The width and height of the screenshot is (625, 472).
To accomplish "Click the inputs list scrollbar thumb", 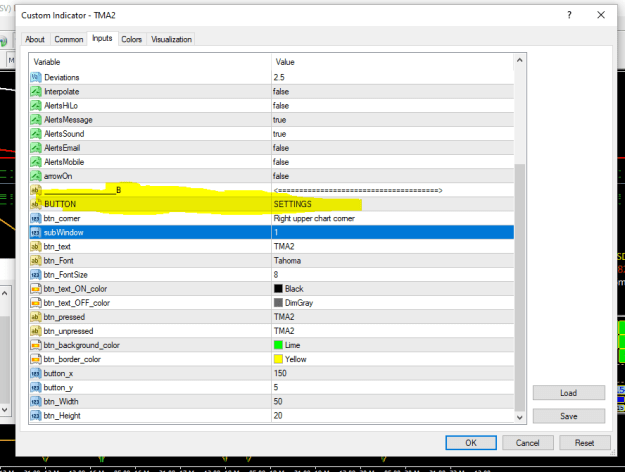I will 519,287.
